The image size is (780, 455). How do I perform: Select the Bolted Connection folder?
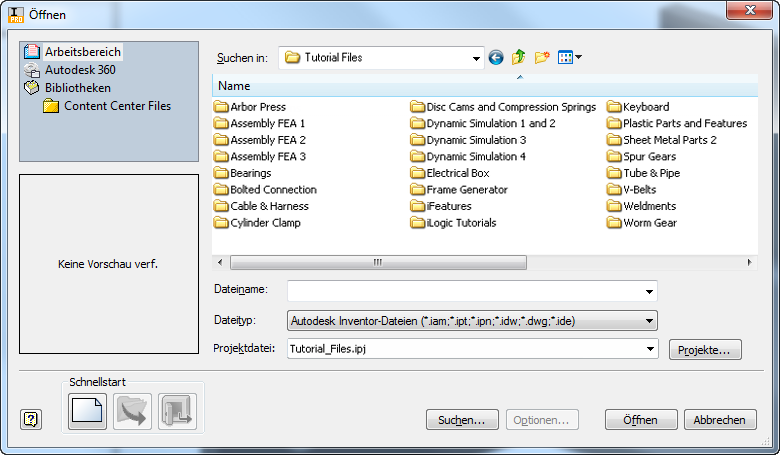click(x=265, y=189)
